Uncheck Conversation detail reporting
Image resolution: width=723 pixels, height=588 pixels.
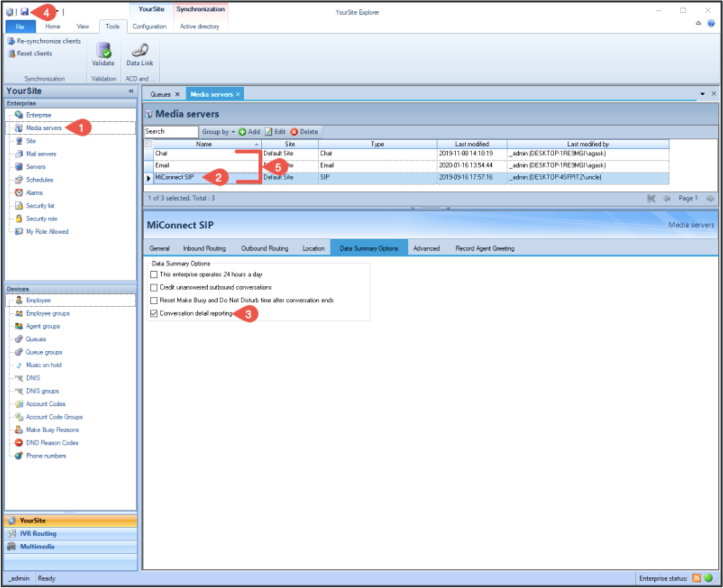point(154,313)
